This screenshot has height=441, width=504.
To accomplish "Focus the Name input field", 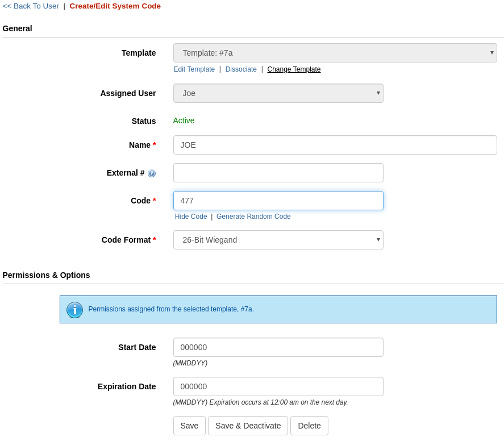I will click(335, 145).
